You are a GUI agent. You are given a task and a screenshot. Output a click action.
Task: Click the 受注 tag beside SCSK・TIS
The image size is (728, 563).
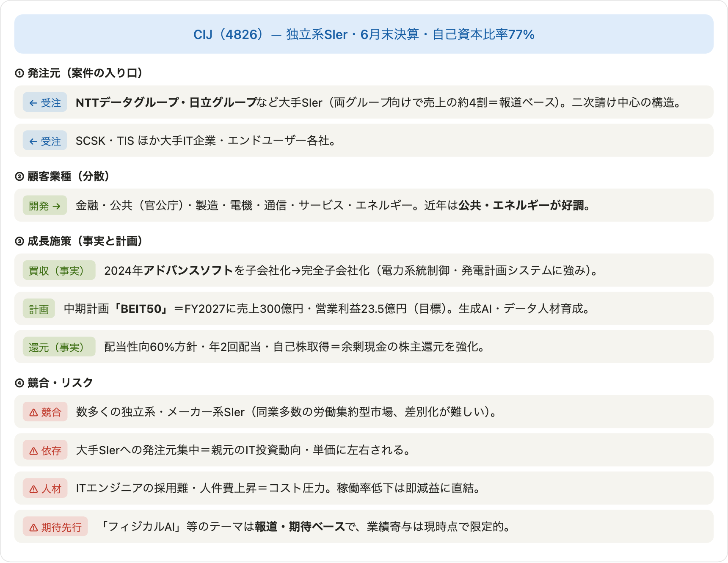45,141
